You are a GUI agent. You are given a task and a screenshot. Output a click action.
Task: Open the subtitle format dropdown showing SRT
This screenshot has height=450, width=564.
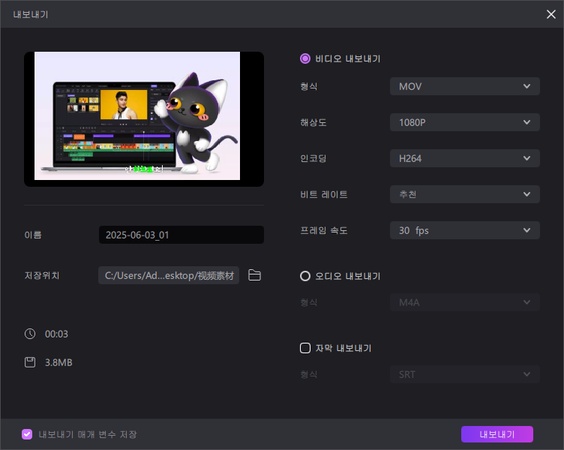(x=465, y=374)
